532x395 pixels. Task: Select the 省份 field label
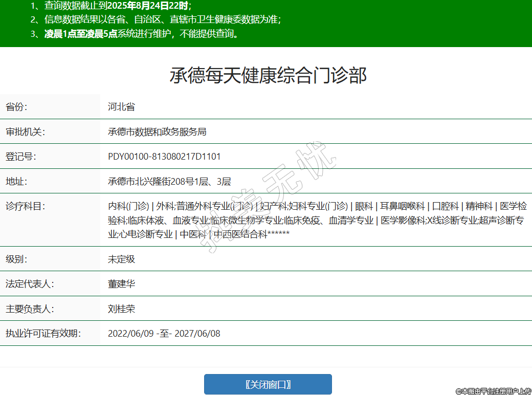pos(16,107)
